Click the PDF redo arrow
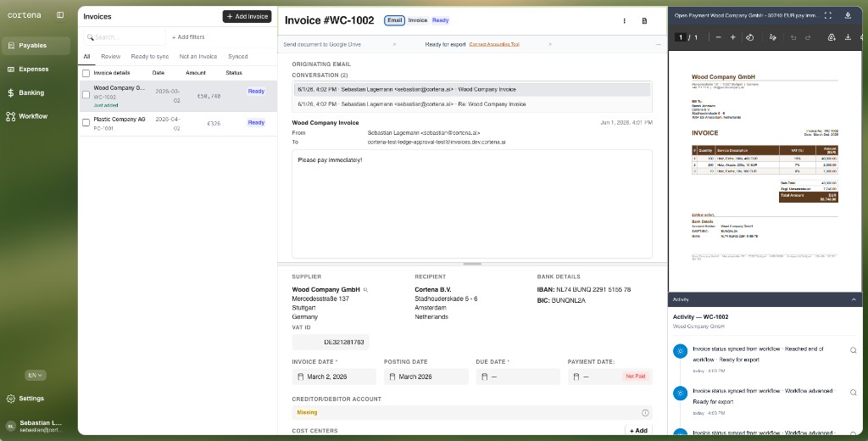 (808, 37)
